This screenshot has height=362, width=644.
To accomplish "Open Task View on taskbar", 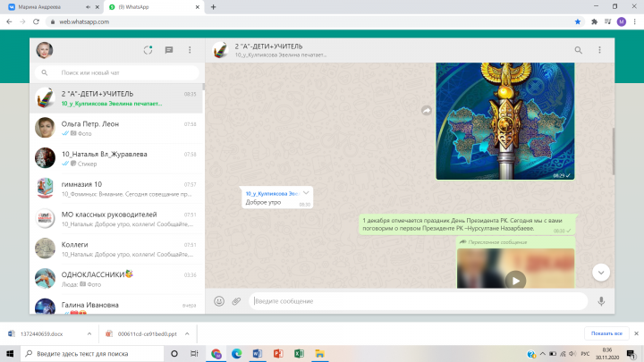I will coord(194,353).
